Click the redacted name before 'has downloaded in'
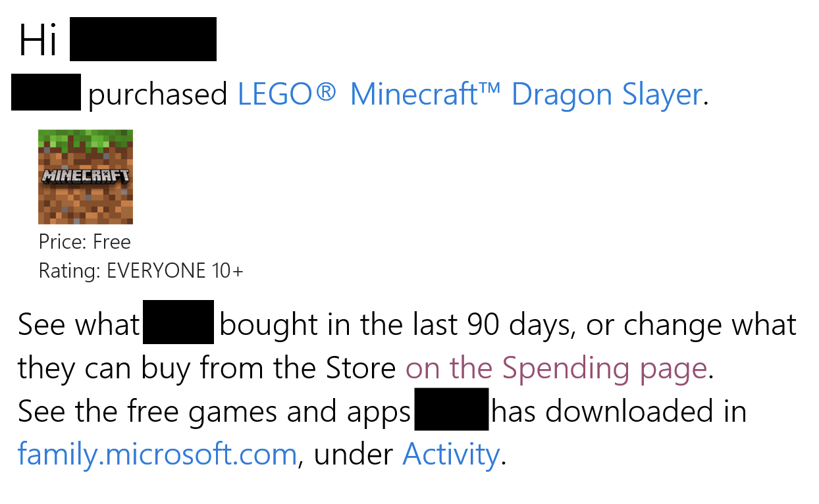The height and width of the screenshot is (504, 819). tap(452, 409)
